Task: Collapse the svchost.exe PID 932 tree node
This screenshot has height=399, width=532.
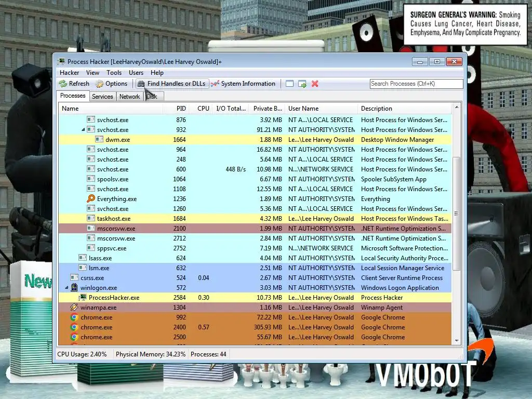Action: (83, 129)
